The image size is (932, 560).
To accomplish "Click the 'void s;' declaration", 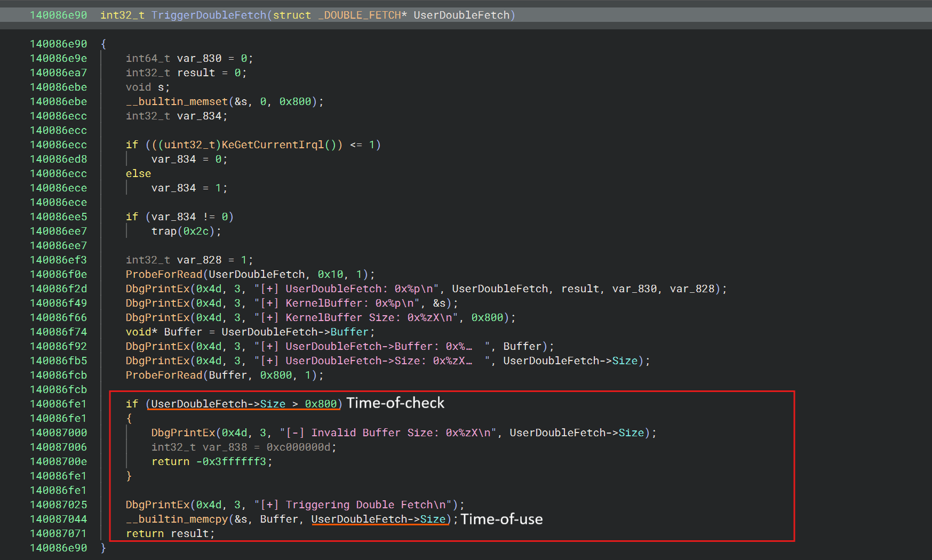I will (148, 87).
